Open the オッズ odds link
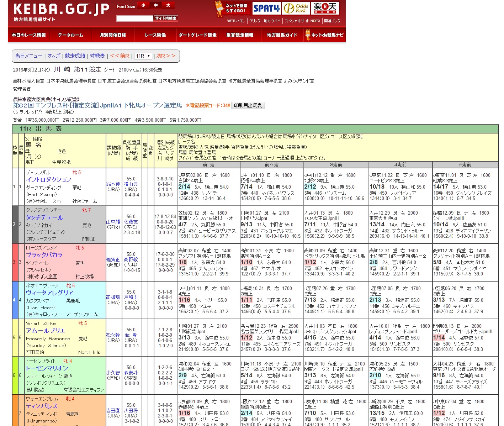 pyautogui.click(x=54, y=56)
